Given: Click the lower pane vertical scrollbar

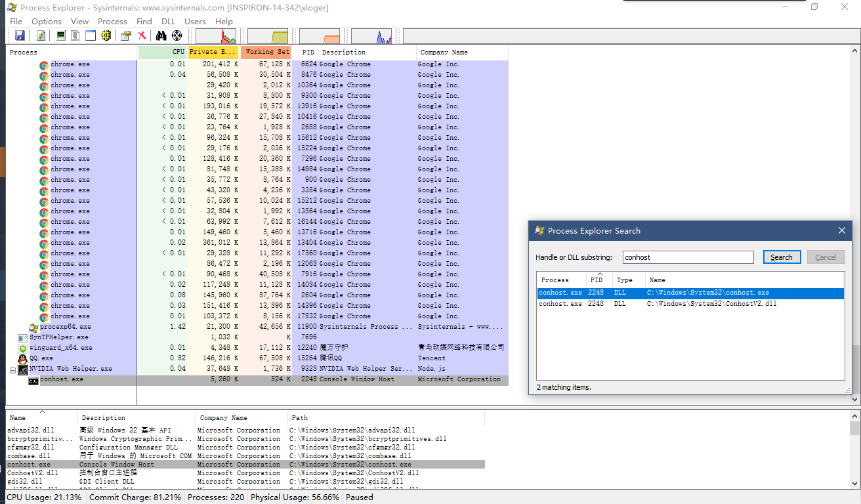Looking at the screenshot, I should coord(855,450).
